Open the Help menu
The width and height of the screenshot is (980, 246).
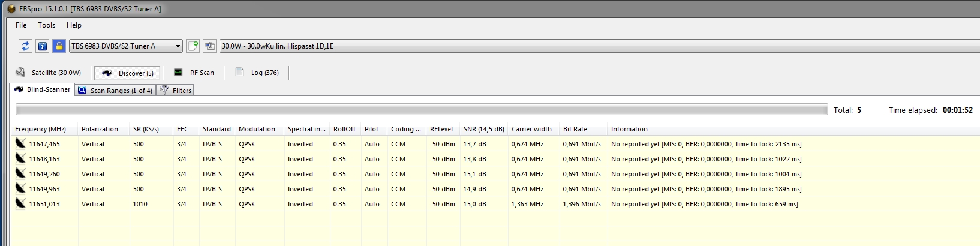pos(74,25)
